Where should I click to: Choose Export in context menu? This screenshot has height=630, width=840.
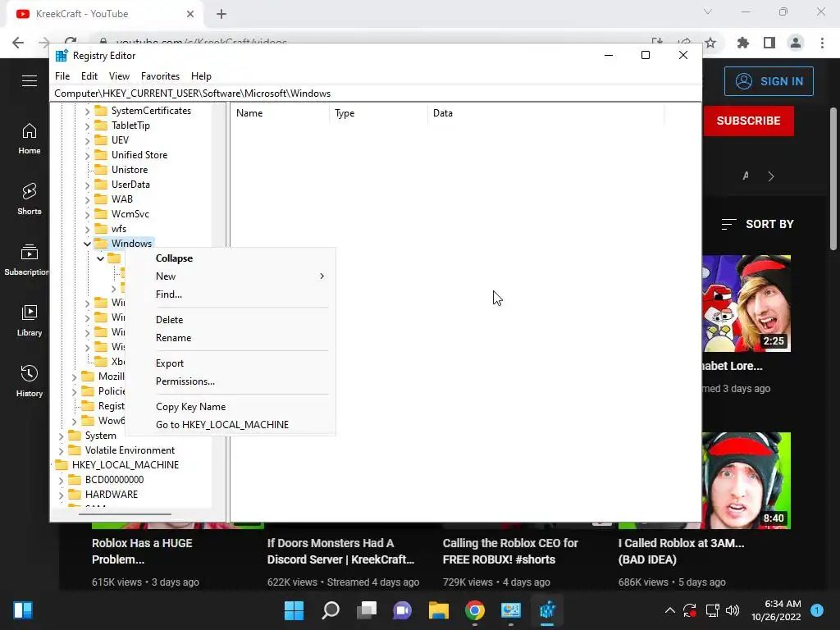click(231, 363)
